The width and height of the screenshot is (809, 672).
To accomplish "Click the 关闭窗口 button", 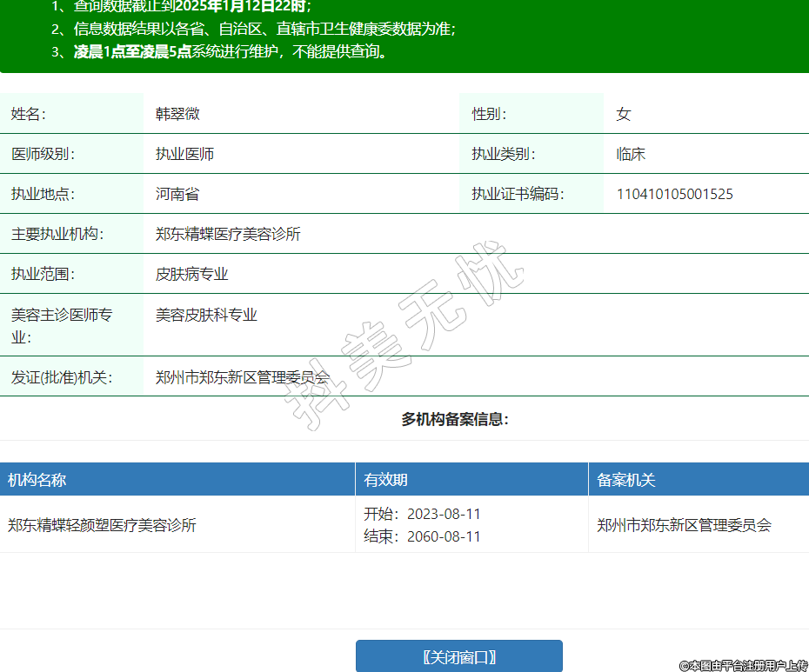I will (458, 656).
